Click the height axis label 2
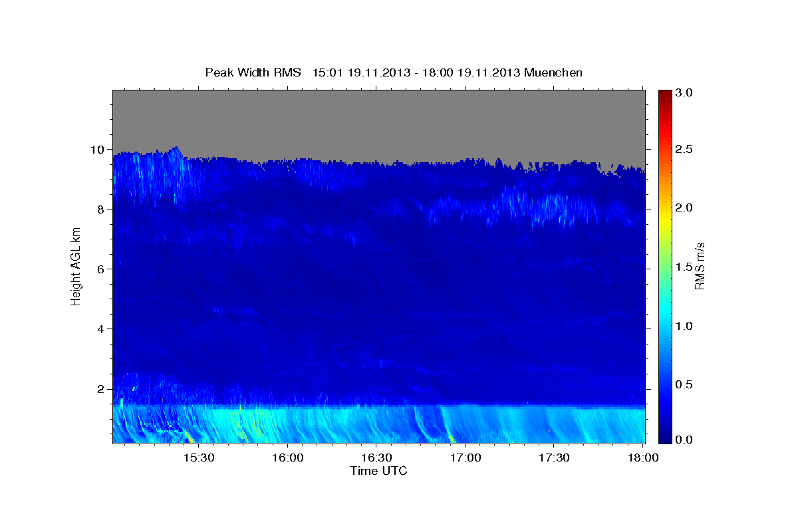Viewport: 798px width, 532px height. click(x=102, y=389)
